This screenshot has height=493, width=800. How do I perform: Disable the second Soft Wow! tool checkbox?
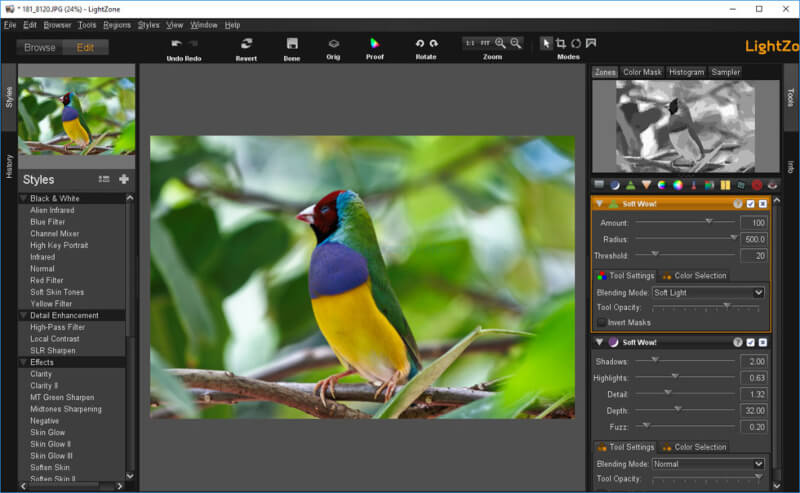pyautogui.click(x=751, y=342)
